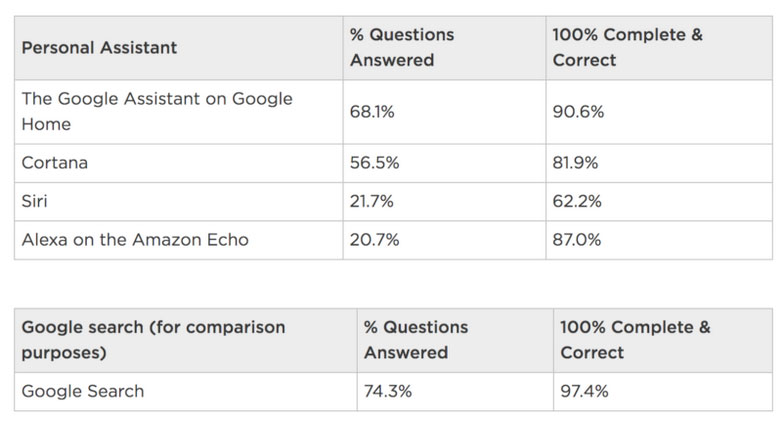Image resolution: width=784 pixels, height=425 pixels.
Task: Click the Cortana row label
Action: 55,163
